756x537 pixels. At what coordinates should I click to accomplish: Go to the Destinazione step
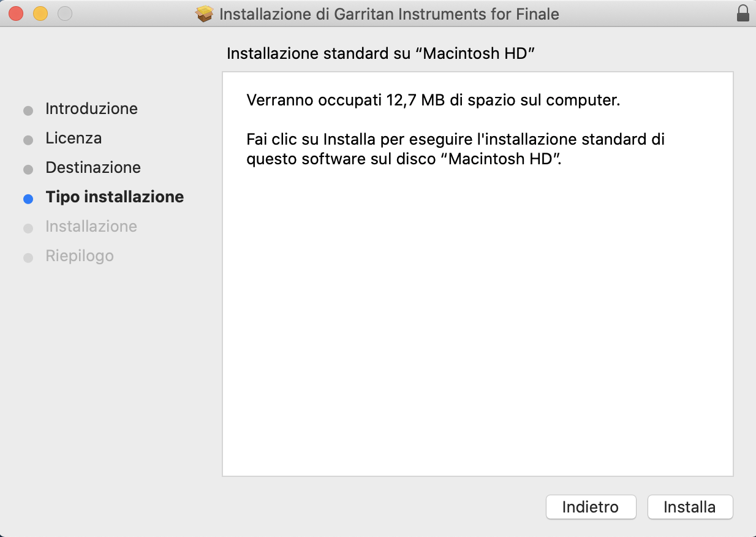[93, 168]
